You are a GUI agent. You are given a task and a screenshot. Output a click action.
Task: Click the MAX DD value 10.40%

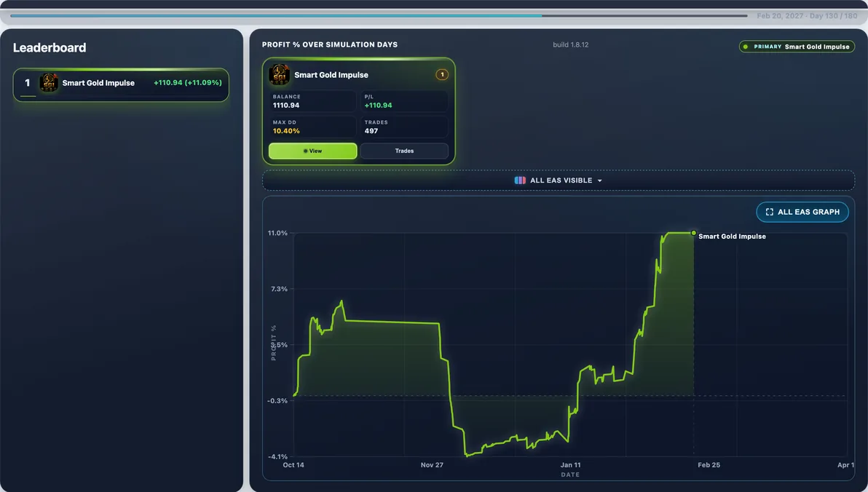point(286,131)
